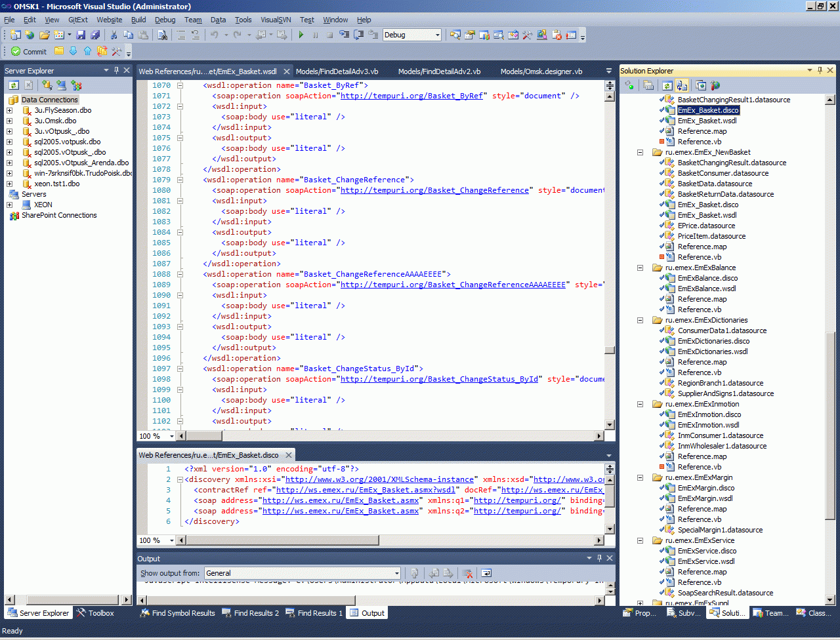Screen dimensions: 840x640
Task: Click the Cut scissors icon
Action: pos(114,35)
